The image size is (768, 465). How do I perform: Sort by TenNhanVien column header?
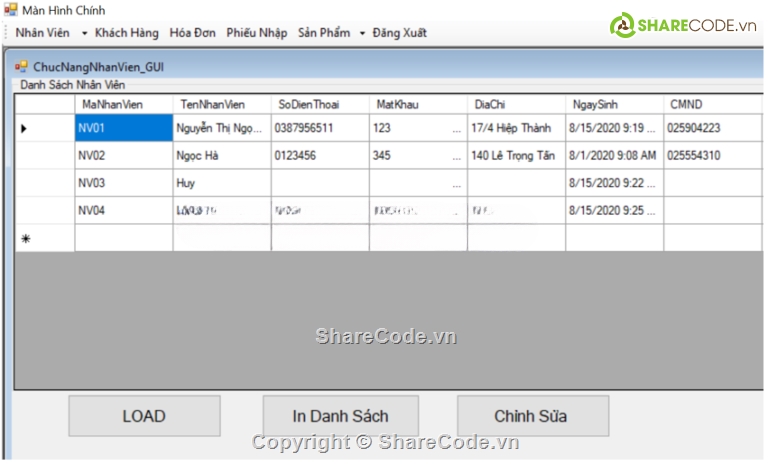(x=222, y=104)
